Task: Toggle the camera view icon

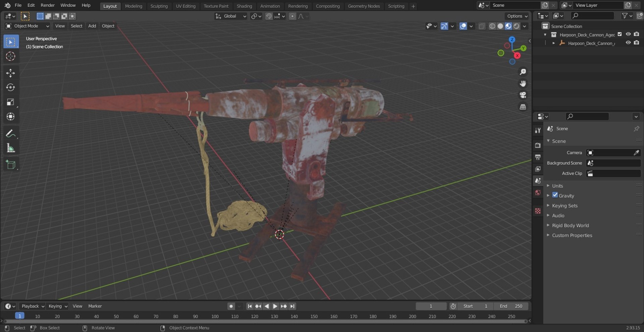Action: [x=523, y=95]
